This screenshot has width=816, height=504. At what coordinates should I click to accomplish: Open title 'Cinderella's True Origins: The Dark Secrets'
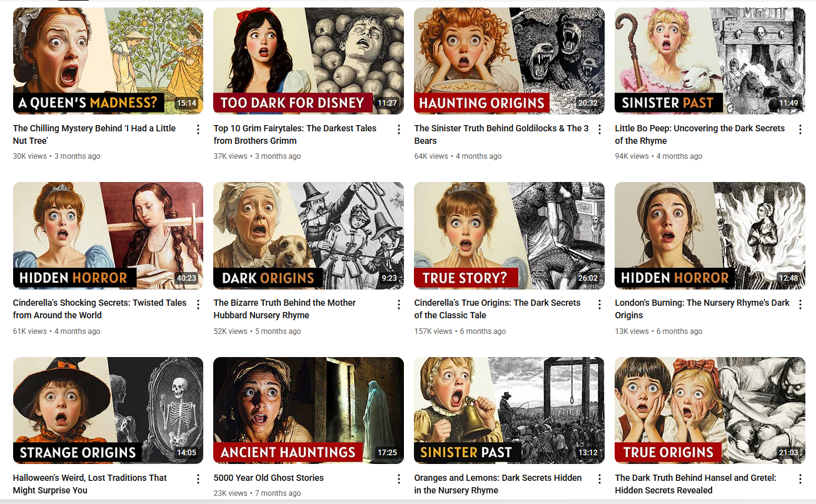click(497, 309)
